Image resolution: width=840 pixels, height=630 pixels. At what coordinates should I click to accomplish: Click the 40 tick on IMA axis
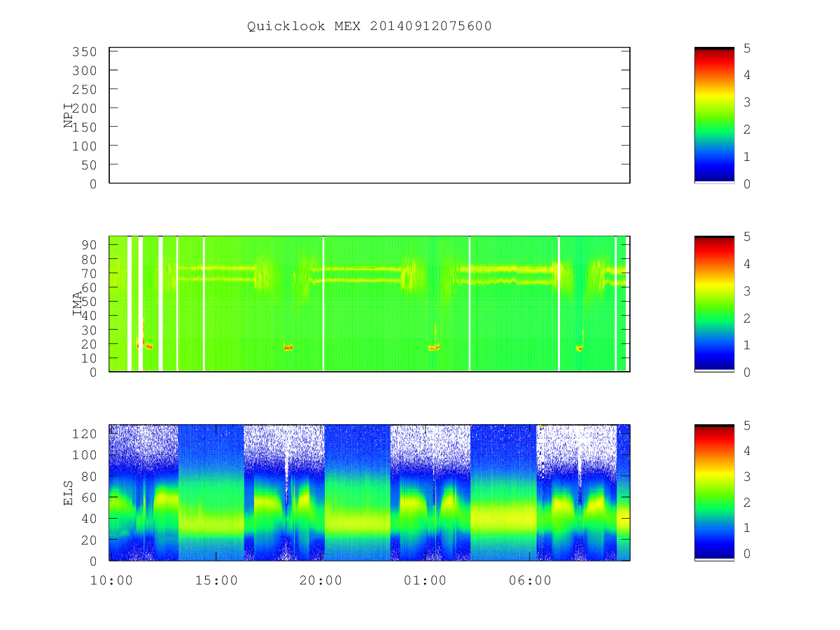(x=88, y=316)
